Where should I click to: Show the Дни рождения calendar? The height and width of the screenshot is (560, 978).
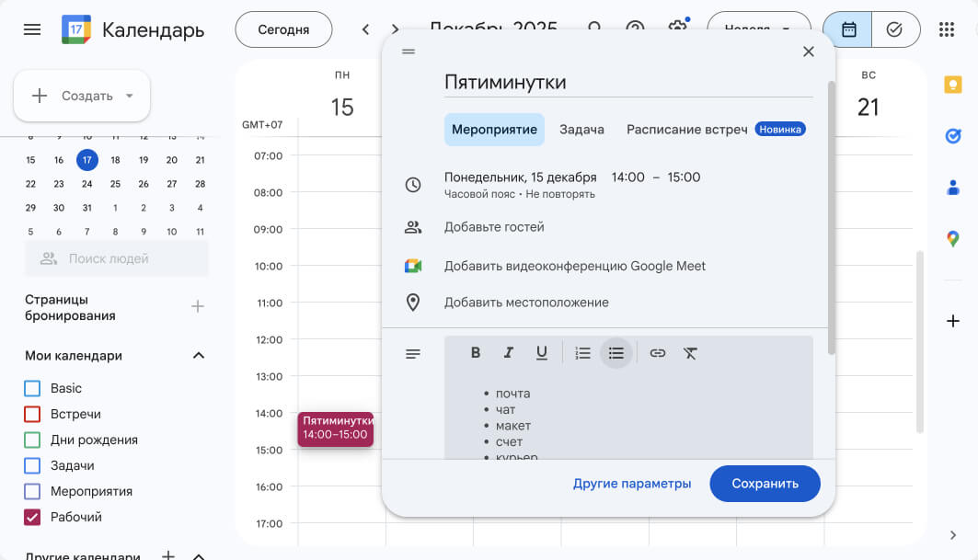(32, 440)
